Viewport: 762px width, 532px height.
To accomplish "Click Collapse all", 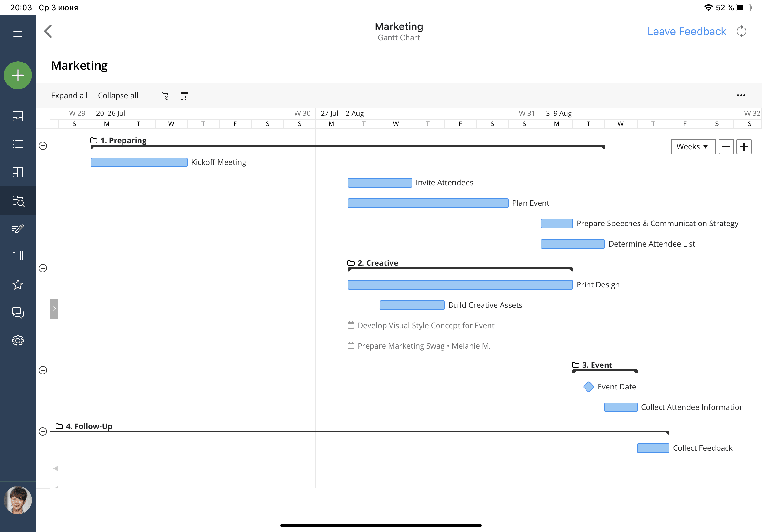I will (118, 95).
